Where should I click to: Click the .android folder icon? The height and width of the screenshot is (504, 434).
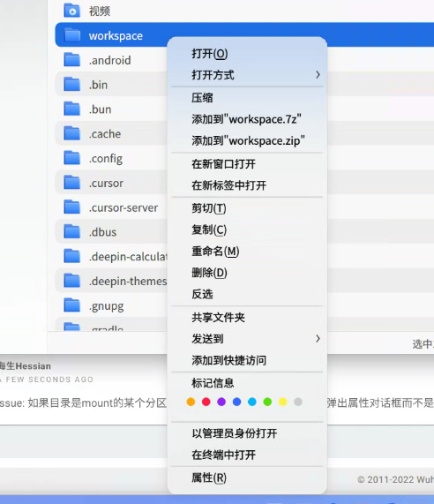tap(72, 60)
